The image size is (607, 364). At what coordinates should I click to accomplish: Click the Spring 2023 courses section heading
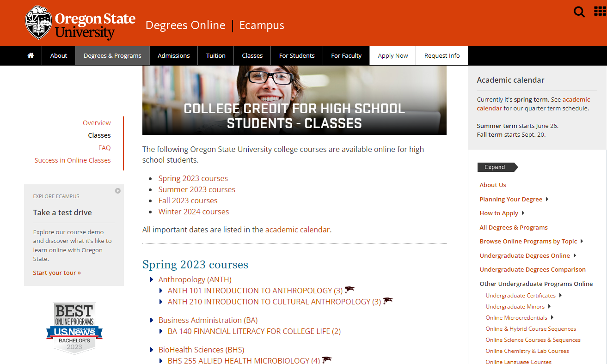(195, 265)
